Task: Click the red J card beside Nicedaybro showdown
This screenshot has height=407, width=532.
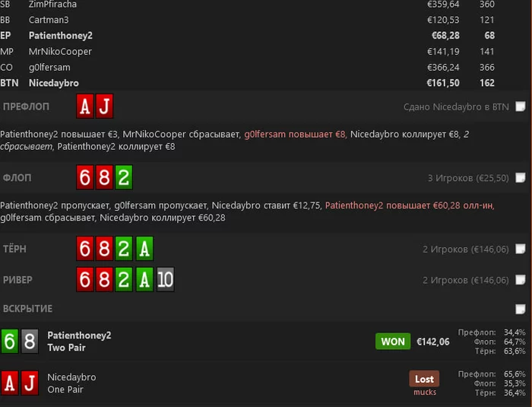Action: point(30,383)
